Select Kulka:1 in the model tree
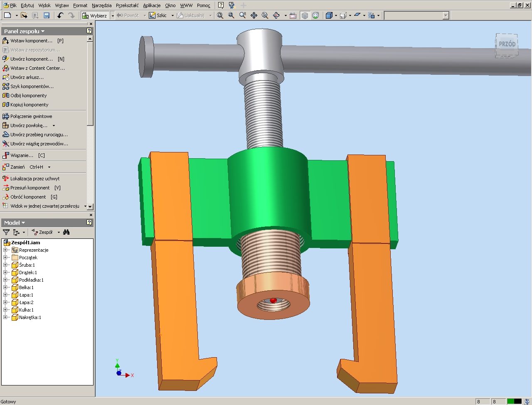The image size is (532, 405). [26, 310]
